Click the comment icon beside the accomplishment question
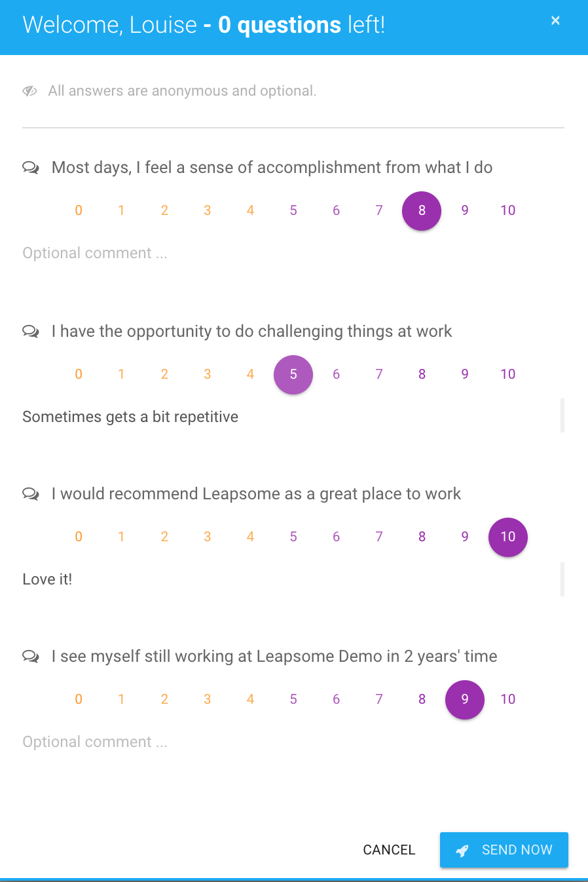 tap(31, 168)
